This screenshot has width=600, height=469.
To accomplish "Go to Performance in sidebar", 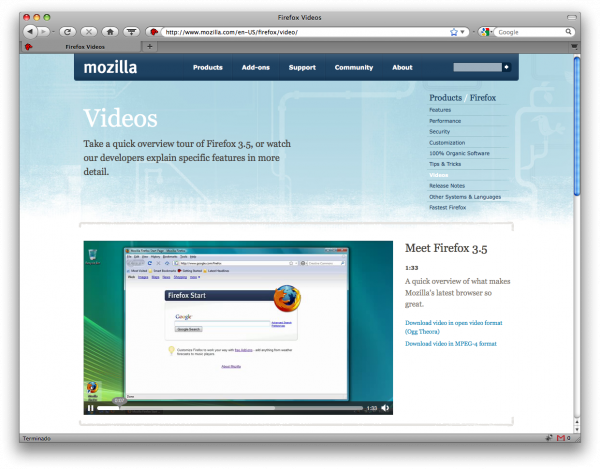I will pyautogui.click(x=445, y=121).
